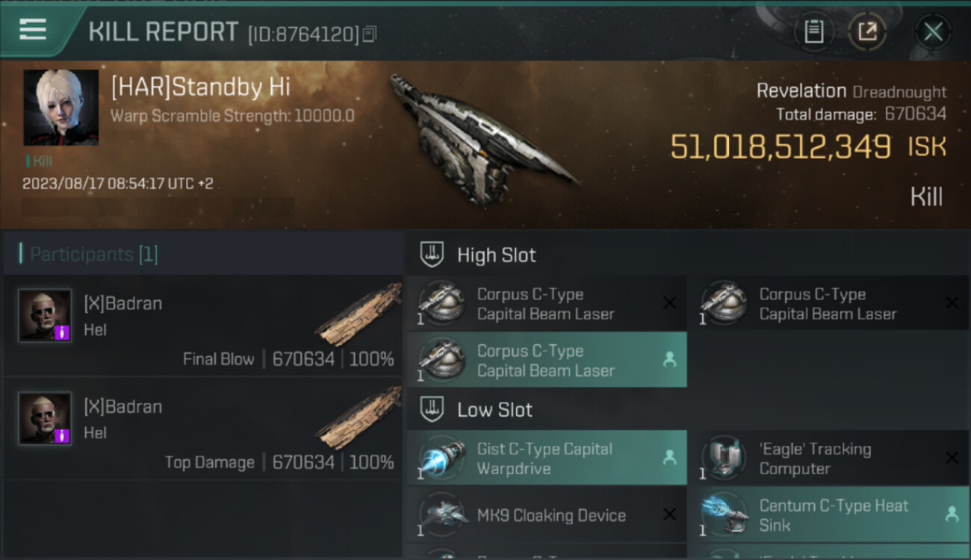
Task: Click the clipboard report icon
Action: 813,32
